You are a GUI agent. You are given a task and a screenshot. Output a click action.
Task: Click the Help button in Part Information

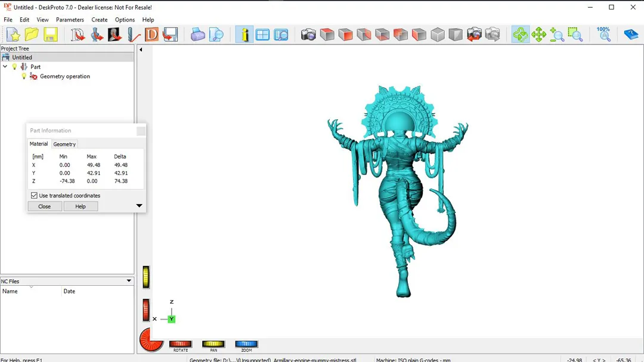tap(80, 206)
